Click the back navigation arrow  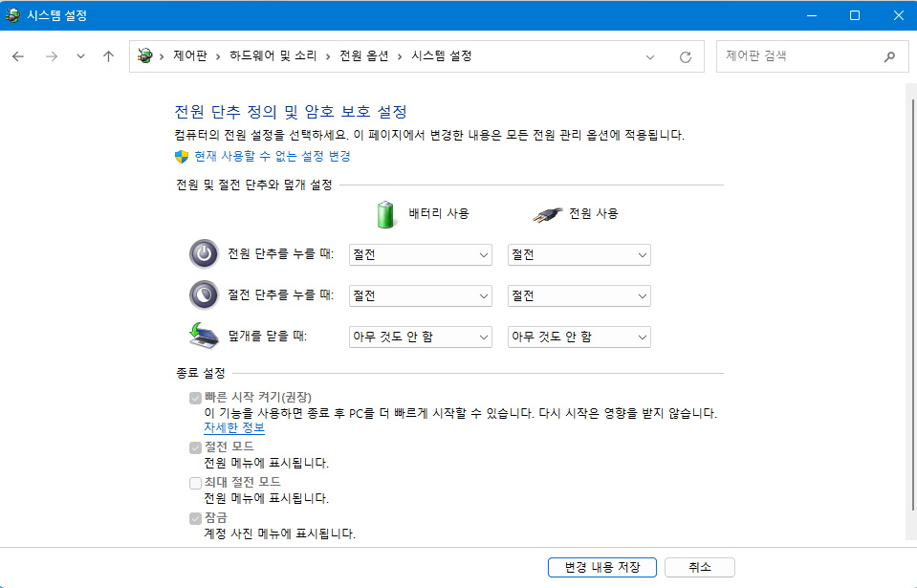pyautogui.click(x=18, y=55)
